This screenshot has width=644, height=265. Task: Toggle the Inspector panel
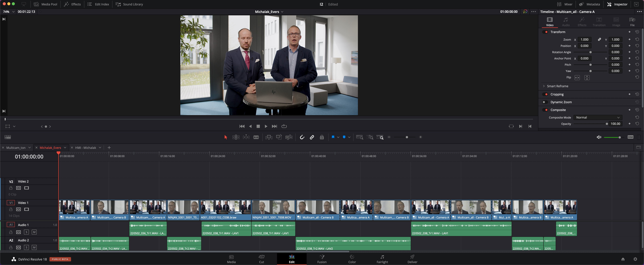point(617,4)
